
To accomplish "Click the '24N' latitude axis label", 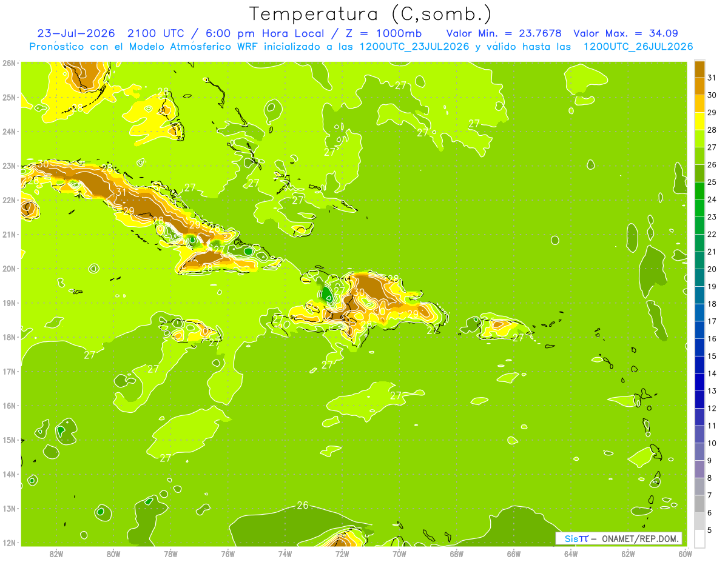I will 9,132.
